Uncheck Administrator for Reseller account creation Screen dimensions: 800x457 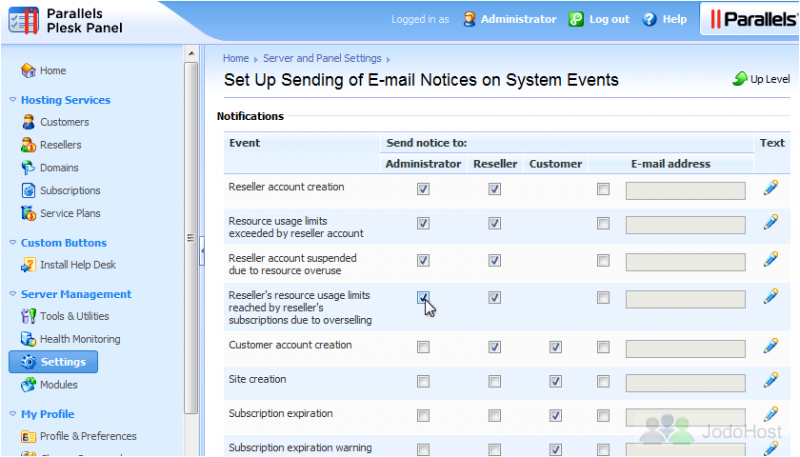423,189
